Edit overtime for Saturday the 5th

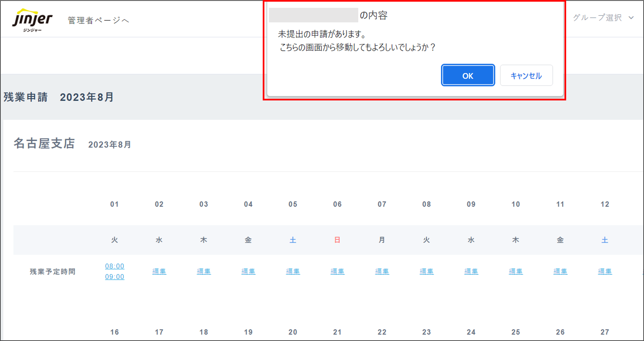tap(293, 271)
